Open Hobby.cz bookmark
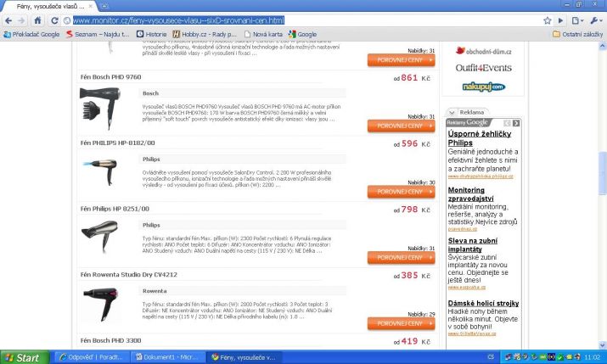The height and width of the screenshot is (364, 607). pyautogui.click(x=205, y=34)
